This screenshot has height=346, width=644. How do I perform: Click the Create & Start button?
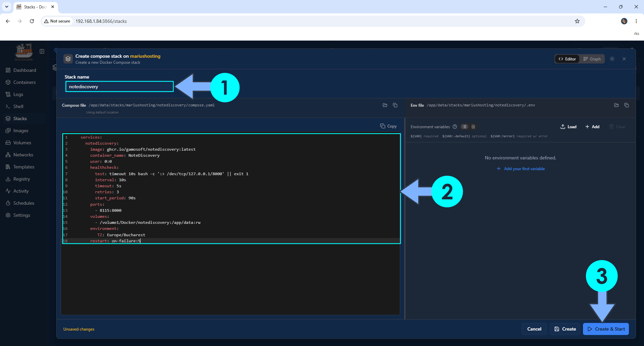click(x=606, y=329)
